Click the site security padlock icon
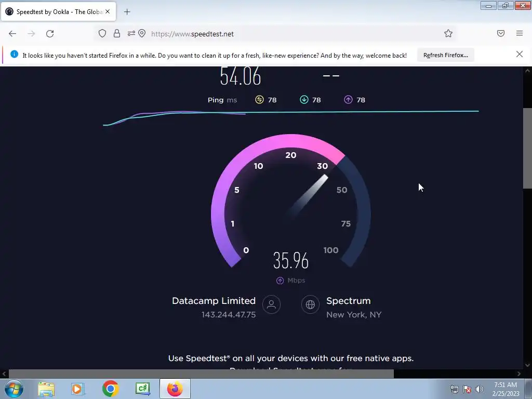The height and width of the screenshot is (399, 532). coord(117,33)
